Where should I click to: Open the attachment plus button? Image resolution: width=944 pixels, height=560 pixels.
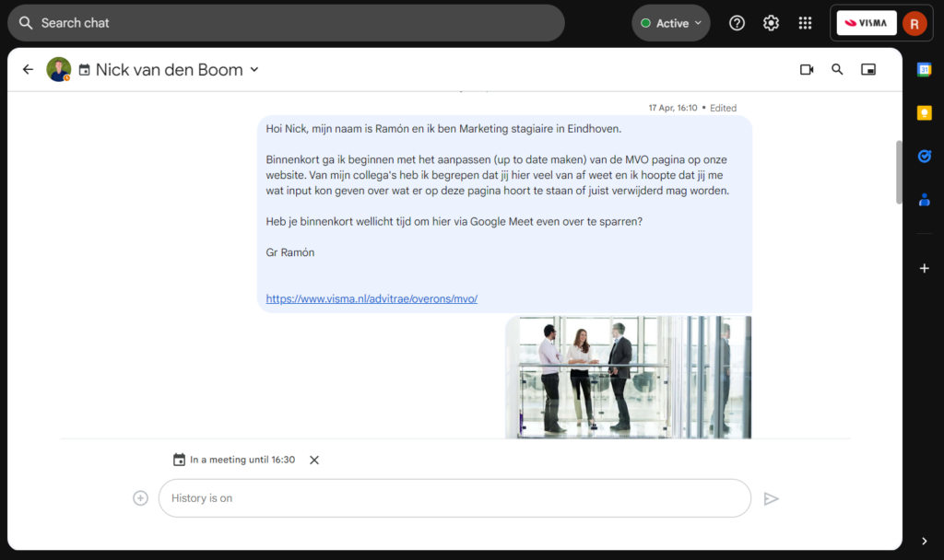click(x=140, y=498)
